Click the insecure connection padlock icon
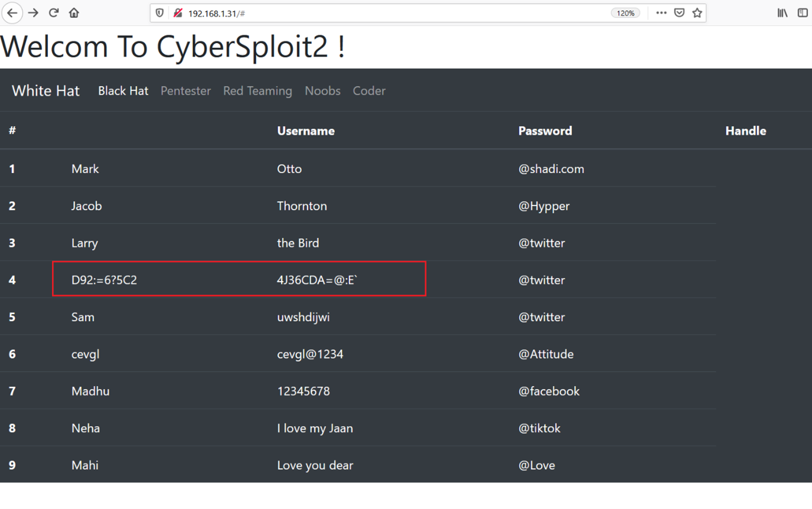 click(x=177, y=13)
